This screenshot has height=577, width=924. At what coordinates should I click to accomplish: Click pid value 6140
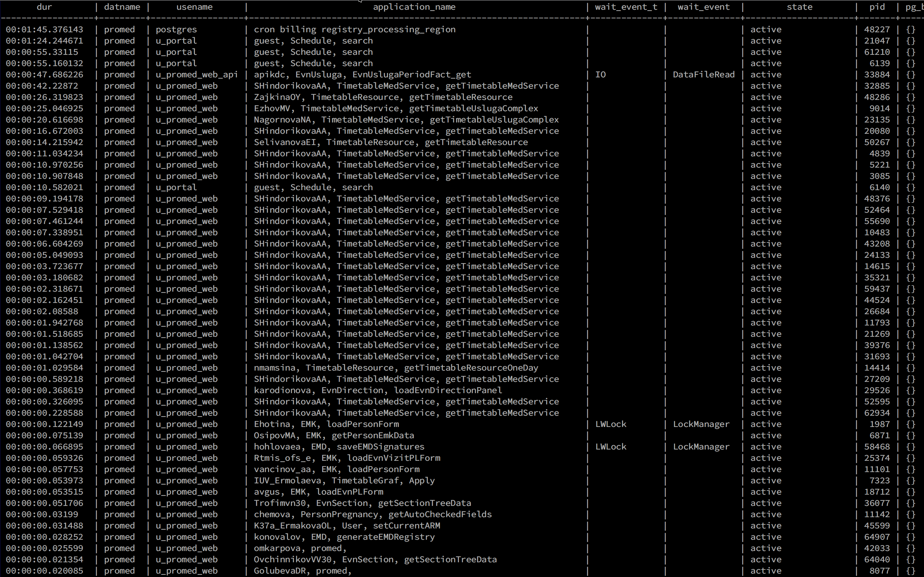pyautogui.click(x=880, y=187)
